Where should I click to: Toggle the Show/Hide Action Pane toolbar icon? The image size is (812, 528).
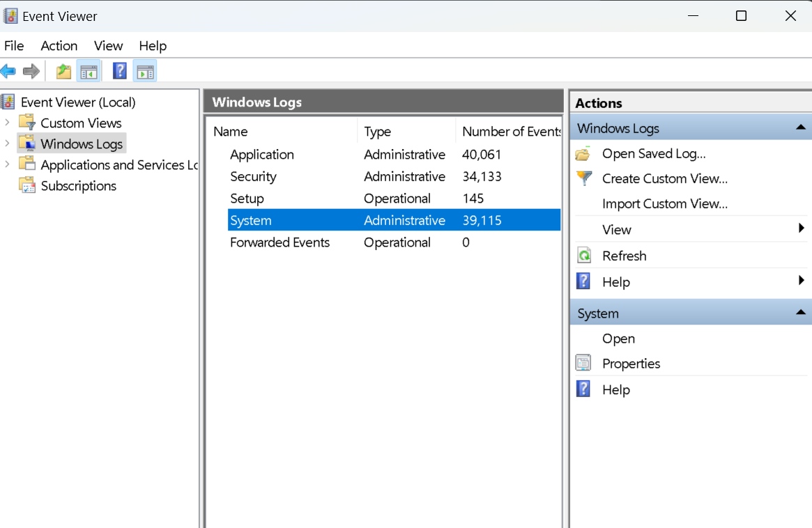click(x=145, y=72)
